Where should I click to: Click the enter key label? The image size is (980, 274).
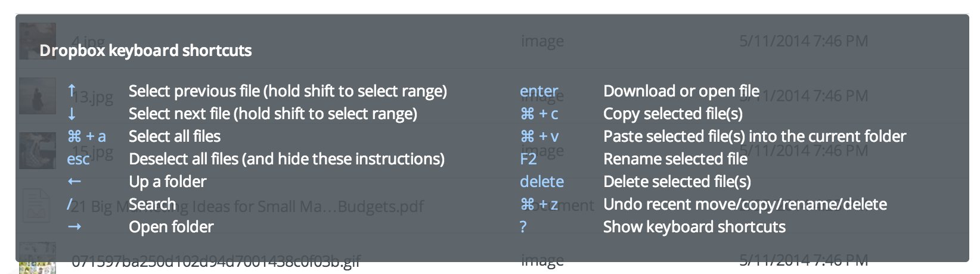click(x=539, y=91)
